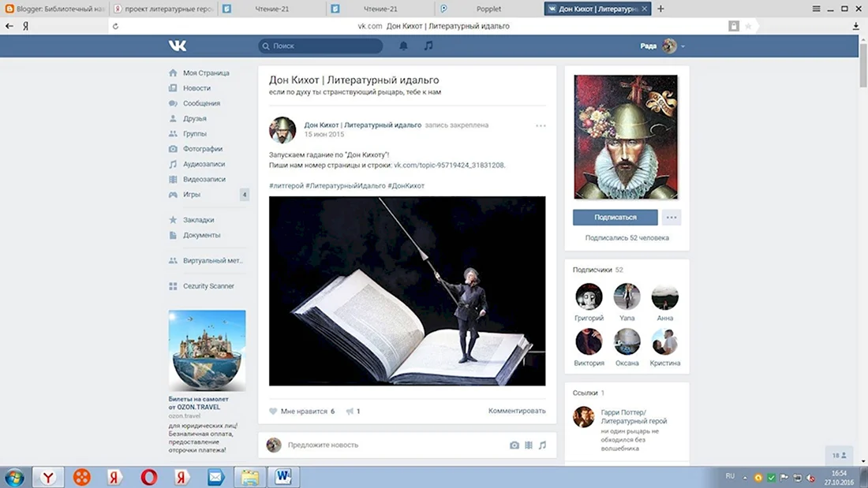Switch to the проект литературные герои tab
Screen dimensions: 868x488
coord(164,9)
